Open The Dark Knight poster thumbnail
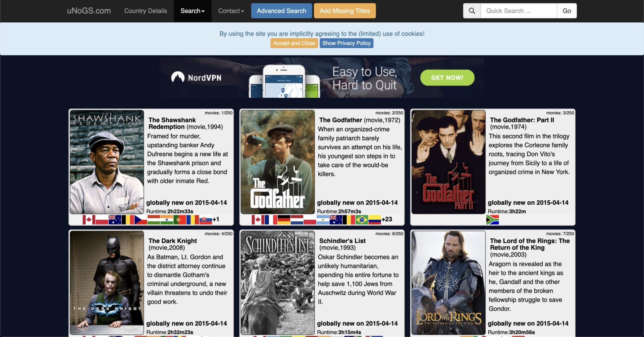Viewport: 644px width, 337px height. click(x=107, y=283)
